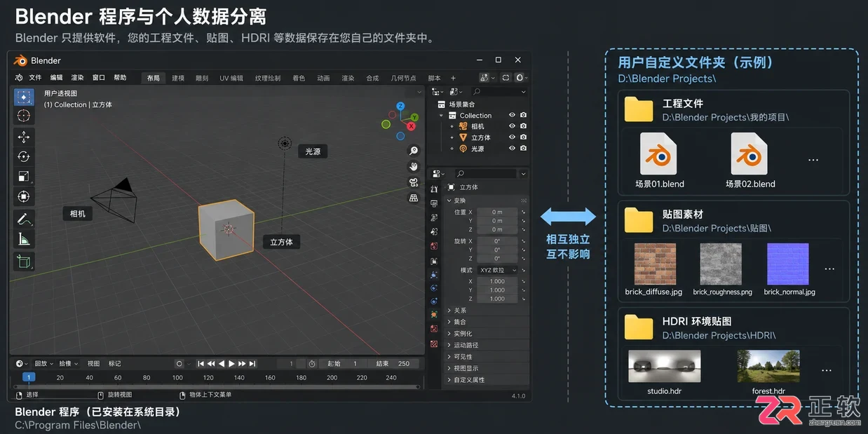Click the Blender logo in menu bar
This screenshot has width=868, height=434.
[x=19, y=78]
